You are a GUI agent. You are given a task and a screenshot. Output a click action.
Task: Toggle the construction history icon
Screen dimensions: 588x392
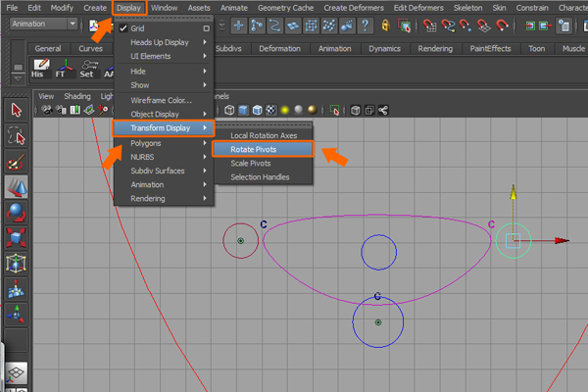point(563,25)
